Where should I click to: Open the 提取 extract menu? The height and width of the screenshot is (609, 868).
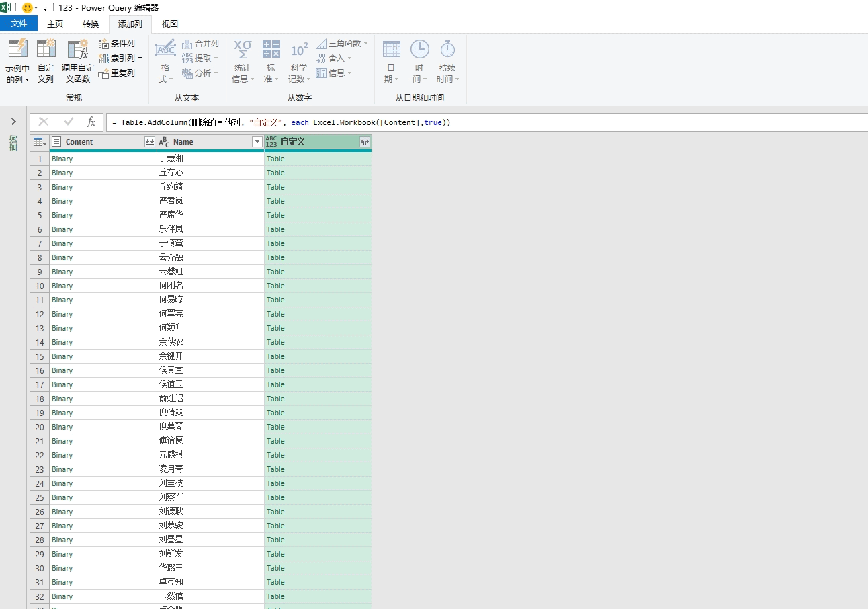pyautogui.click(x=200, y=58)
